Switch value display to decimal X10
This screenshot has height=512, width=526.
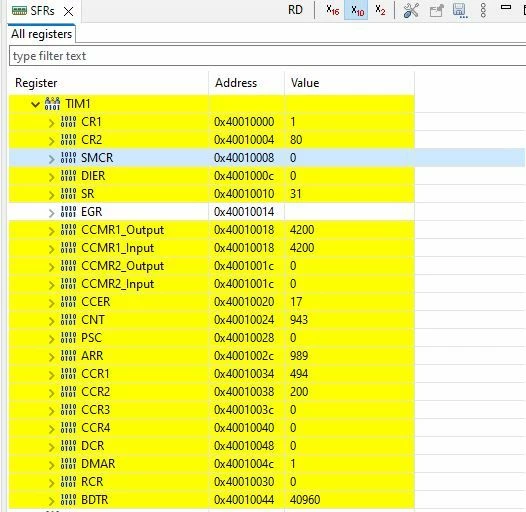357,10
